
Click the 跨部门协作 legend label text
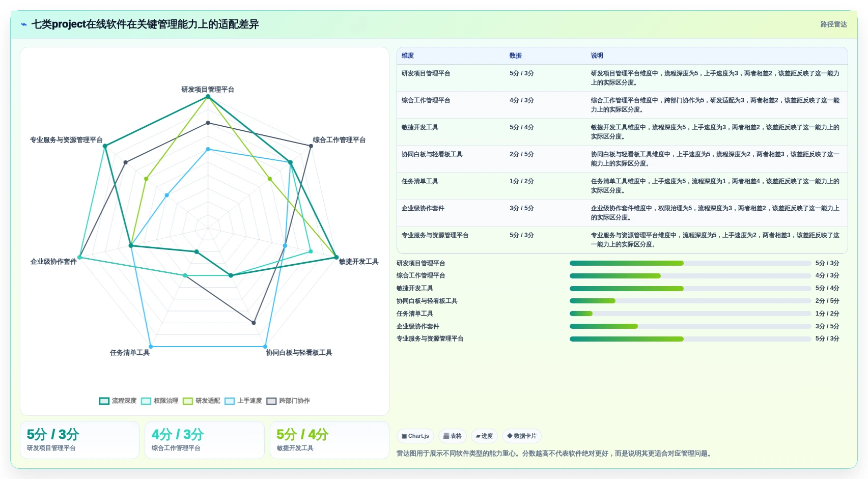click(x=294, y=401)
